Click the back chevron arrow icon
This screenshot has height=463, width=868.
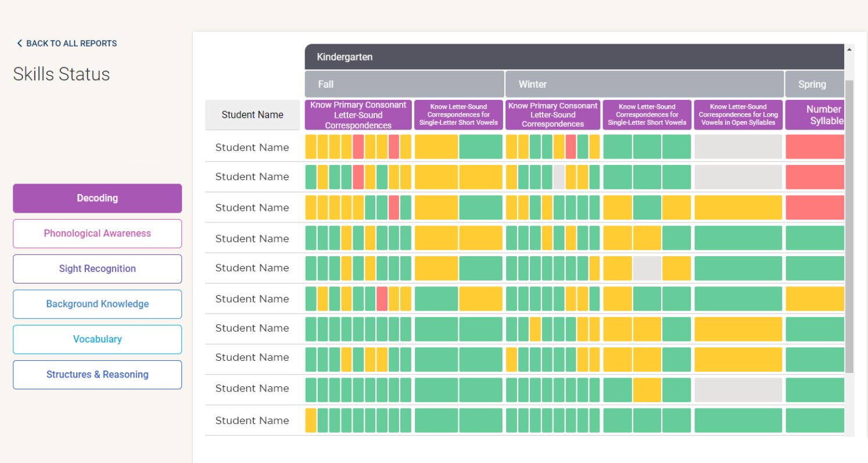[x=19, y=44]
